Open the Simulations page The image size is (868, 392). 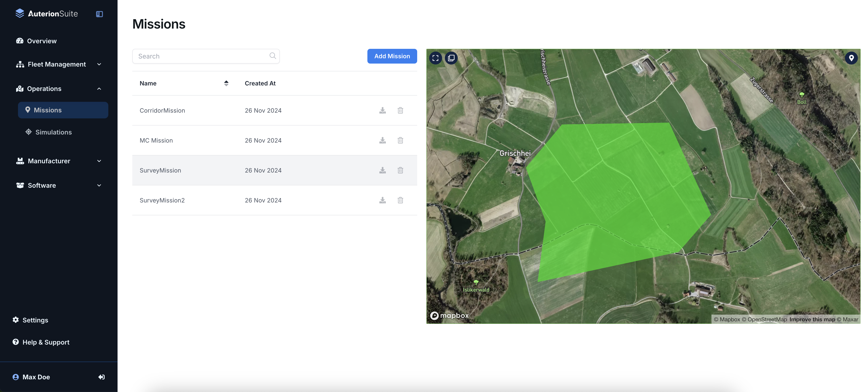(53, 132)
